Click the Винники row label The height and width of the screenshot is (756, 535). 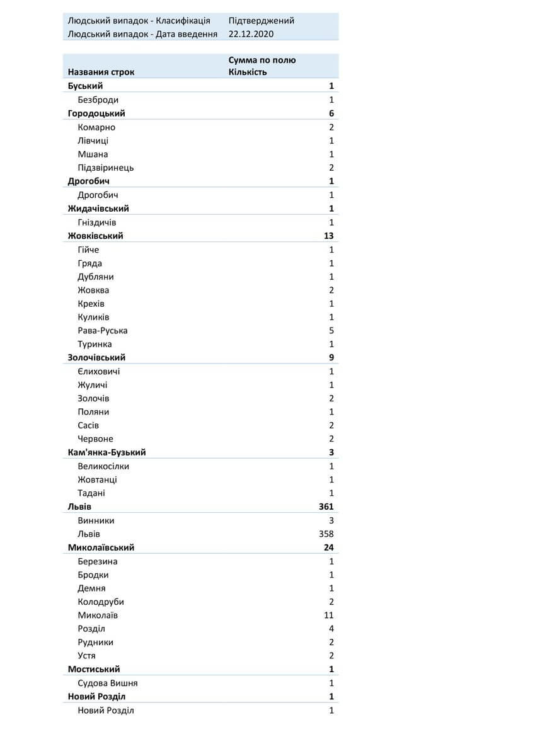pyautogui.click(x=96, y=521)
